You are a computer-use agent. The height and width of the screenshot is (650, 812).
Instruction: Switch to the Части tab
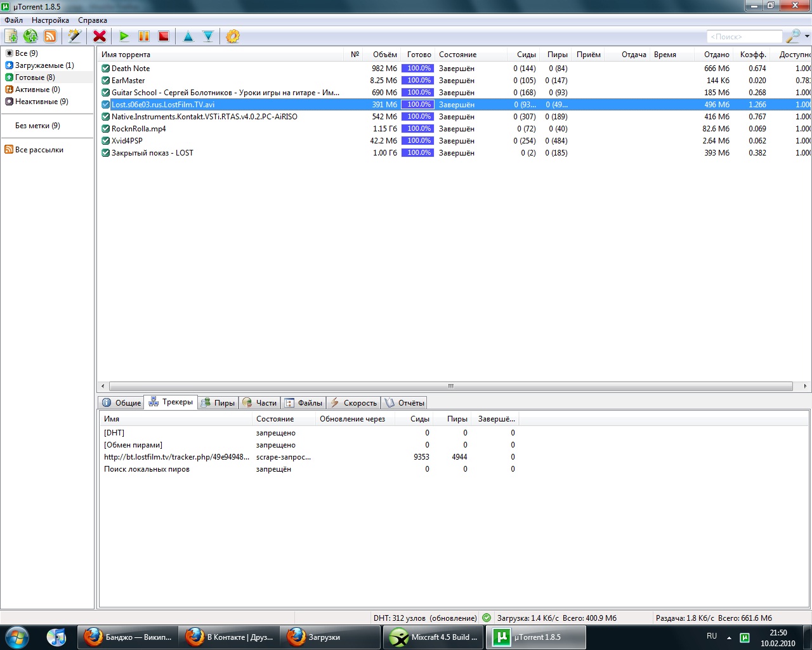click(260, 403)
